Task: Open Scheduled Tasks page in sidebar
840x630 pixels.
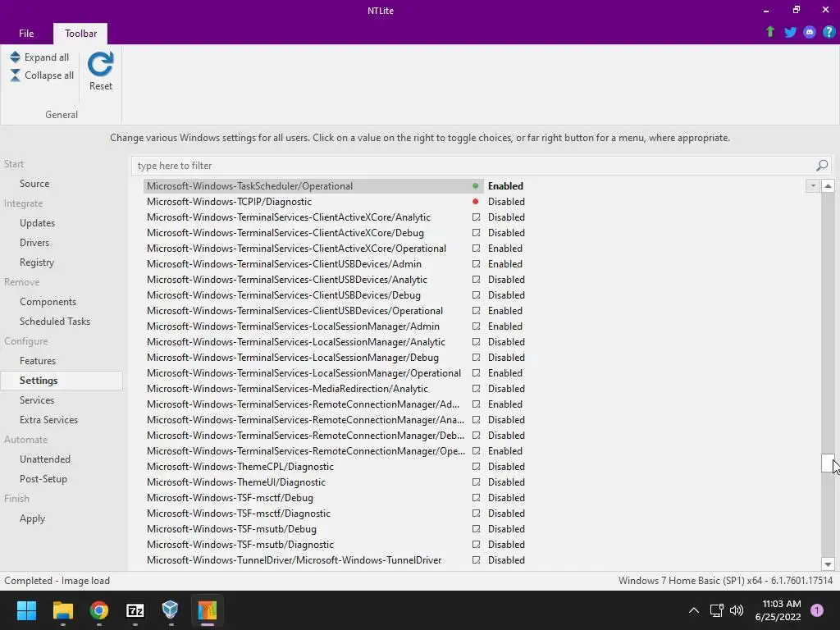Action: point(55,322)
